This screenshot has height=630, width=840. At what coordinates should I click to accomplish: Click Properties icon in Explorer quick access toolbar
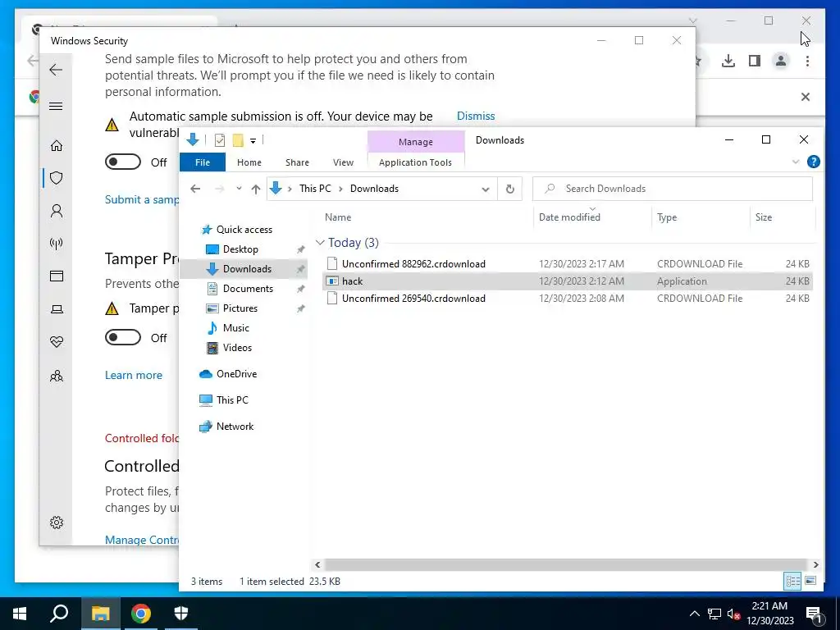coord(220,140)
